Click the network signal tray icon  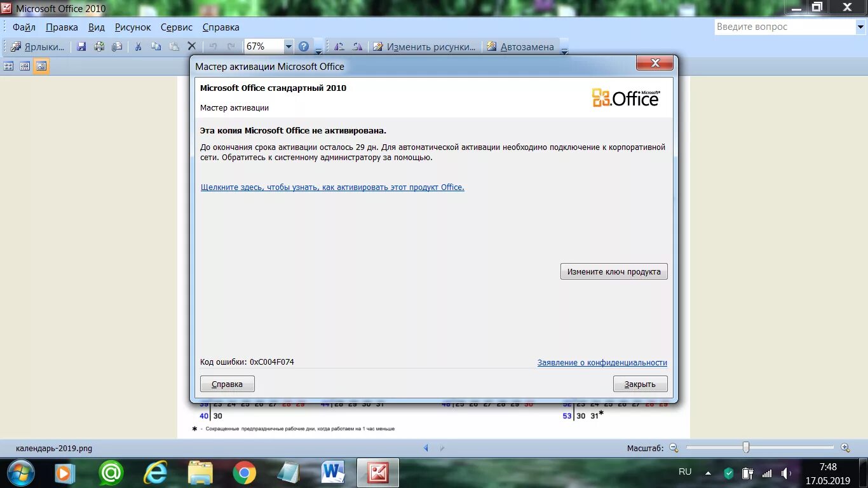(767, 473)
